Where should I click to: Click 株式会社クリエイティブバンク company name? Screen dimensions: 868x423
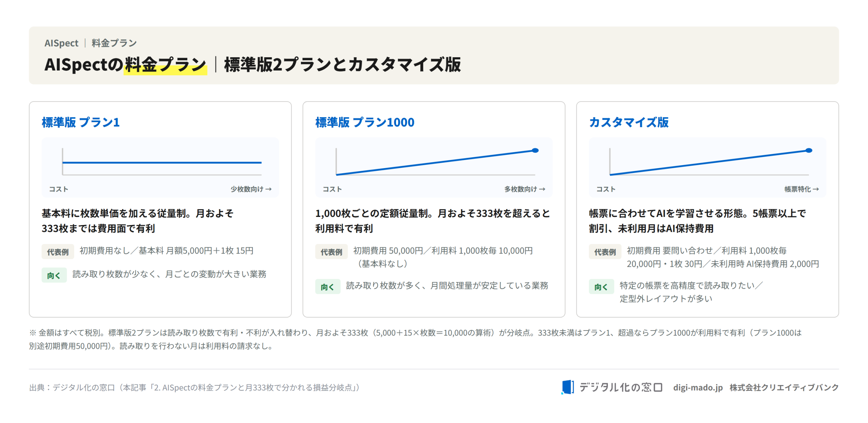pyautogui.click(x=784, y=387)
